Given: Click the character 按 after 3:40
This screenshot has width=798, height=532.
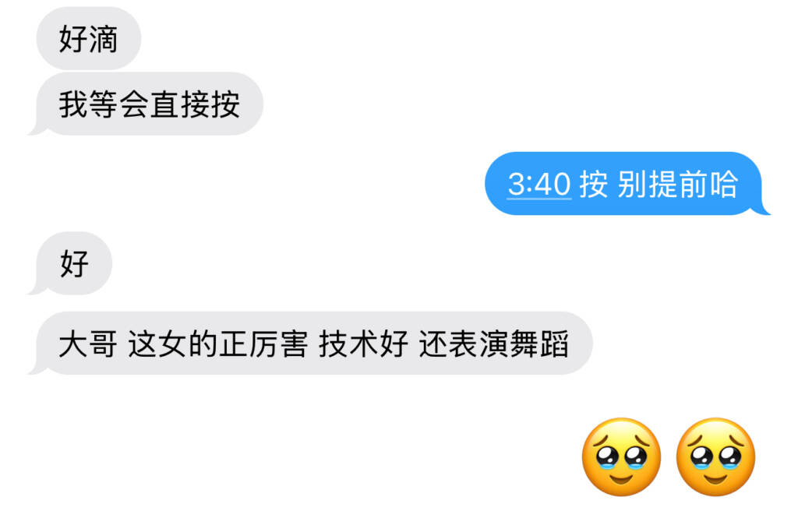Looking at the screenshot, I should coord(593,184).
